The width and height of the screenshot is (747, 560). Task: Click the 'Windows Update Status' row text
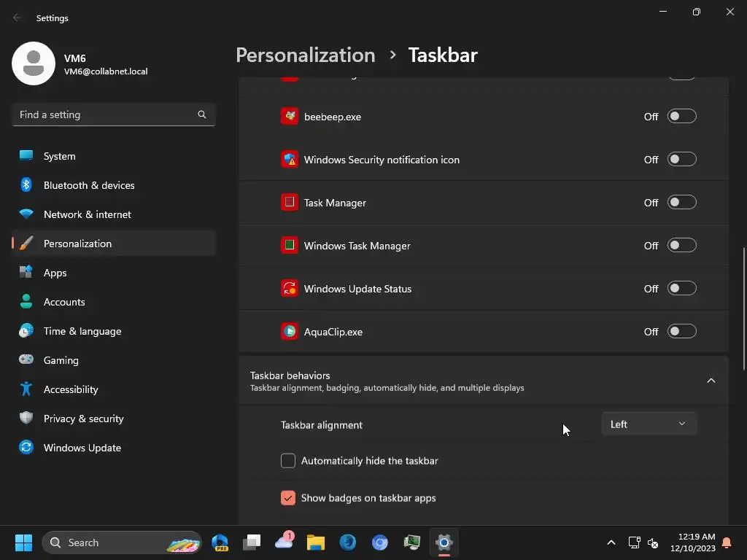pyautogui.click(x=357, y=289)
